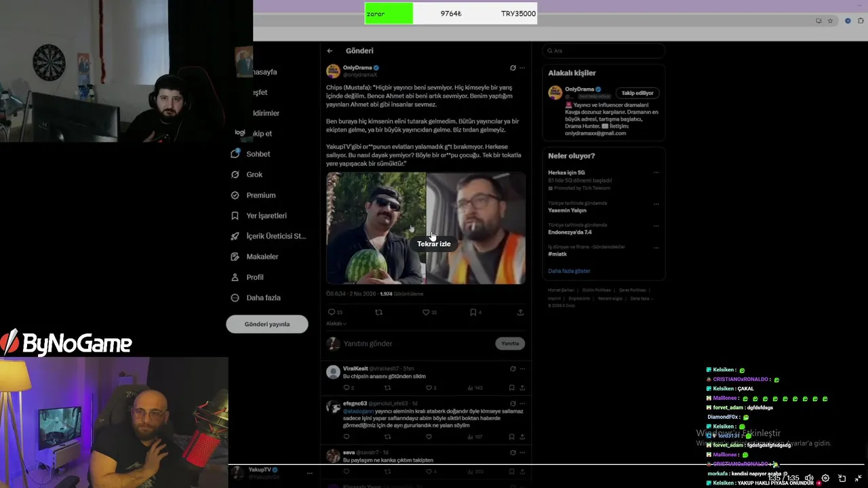This screenshot has height=488, width=868.
Task: Open the Alakalı reply sort dropdown
Action: pos(336,323)
